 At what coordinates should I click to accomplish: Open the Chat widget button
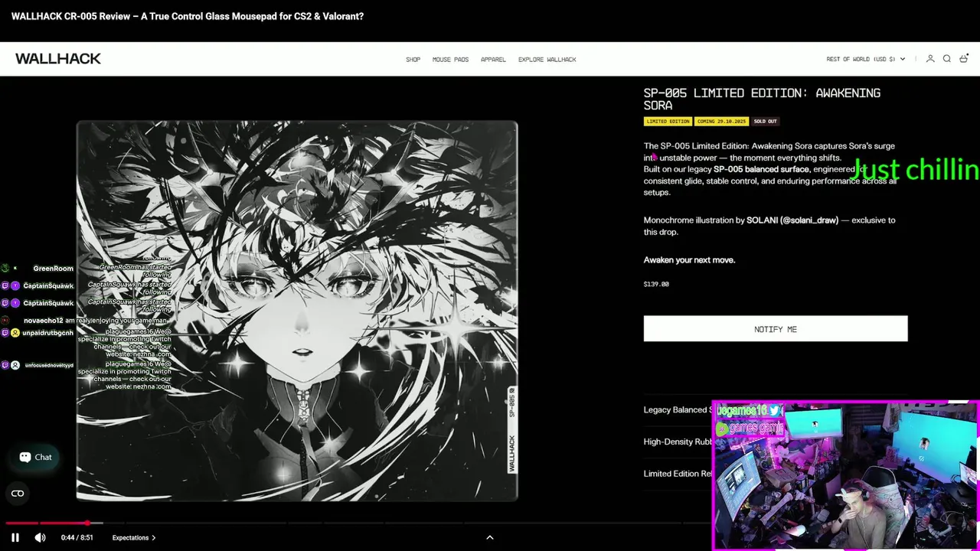35,457
